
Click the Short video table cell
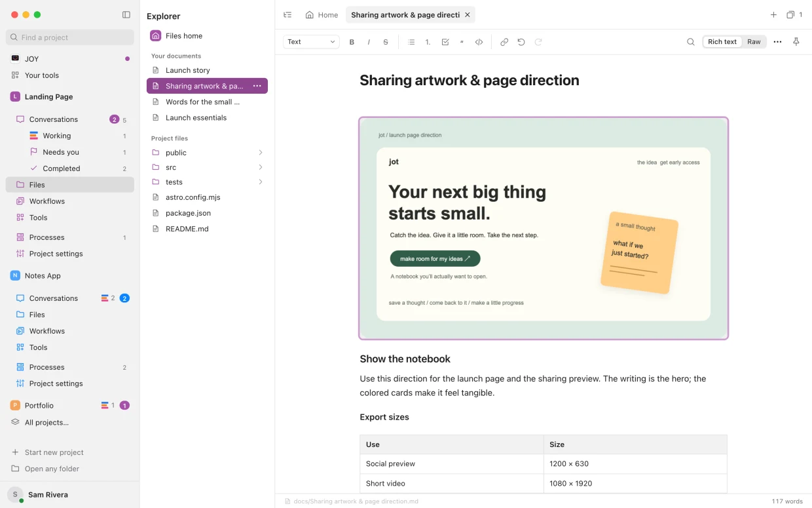[452, 483]
